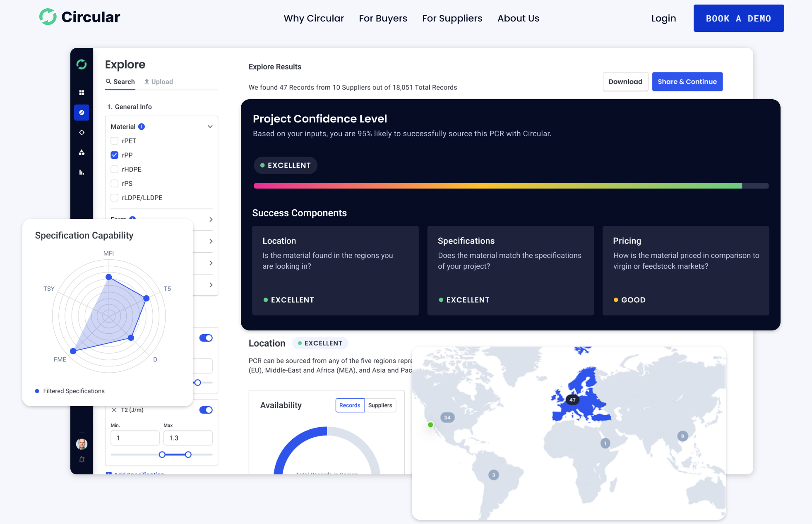Check the rLDPE/LLDPE material checkbox

pos(115,198)
